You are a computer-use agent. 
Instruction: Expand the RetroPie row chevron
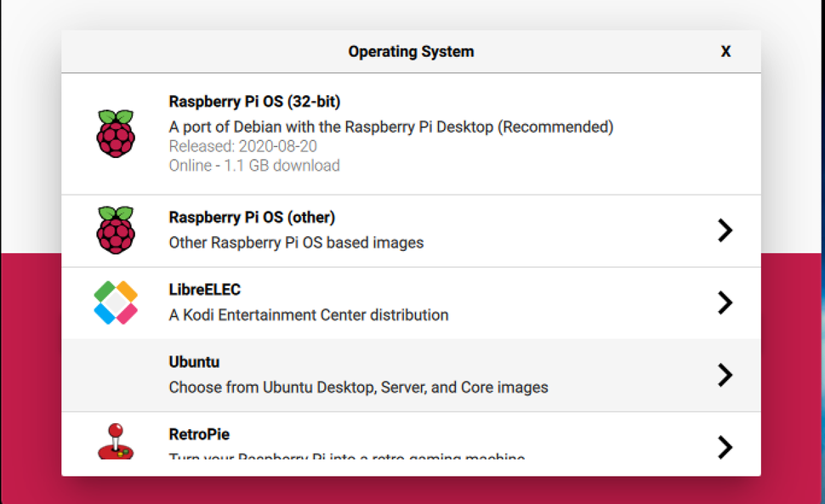(725, 447)
